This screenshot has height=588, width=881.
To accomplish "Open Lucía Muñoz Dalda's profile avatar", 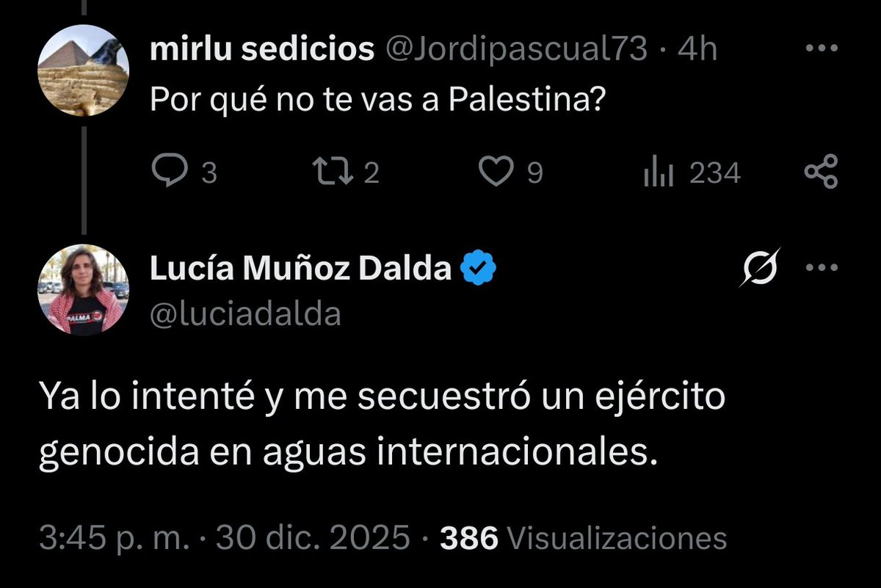I will (83, 290).
